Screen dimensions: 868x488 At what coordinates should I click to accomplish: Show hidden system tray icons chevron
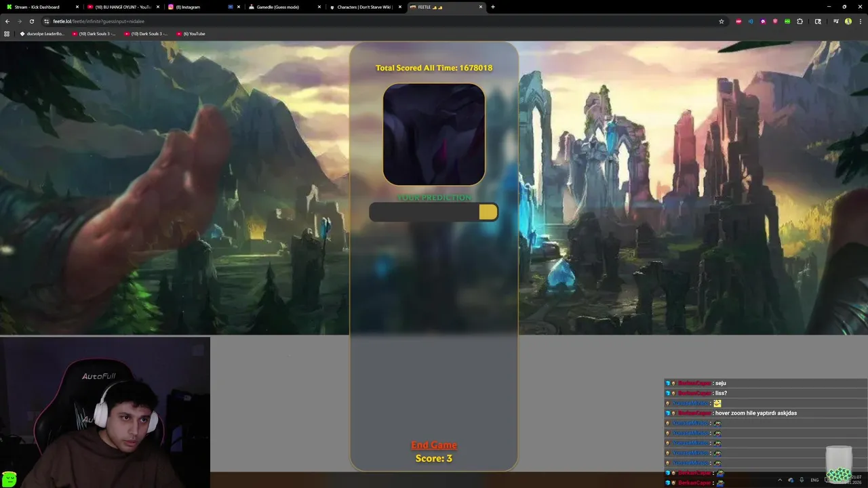pyautogui.click(x=780, y=480)
